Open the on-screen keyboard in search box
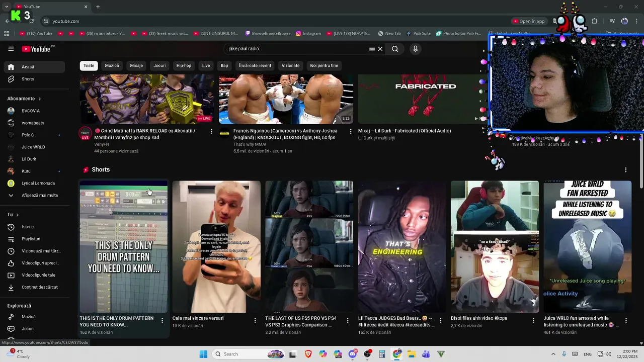The image size is (644, 362). 372,49
